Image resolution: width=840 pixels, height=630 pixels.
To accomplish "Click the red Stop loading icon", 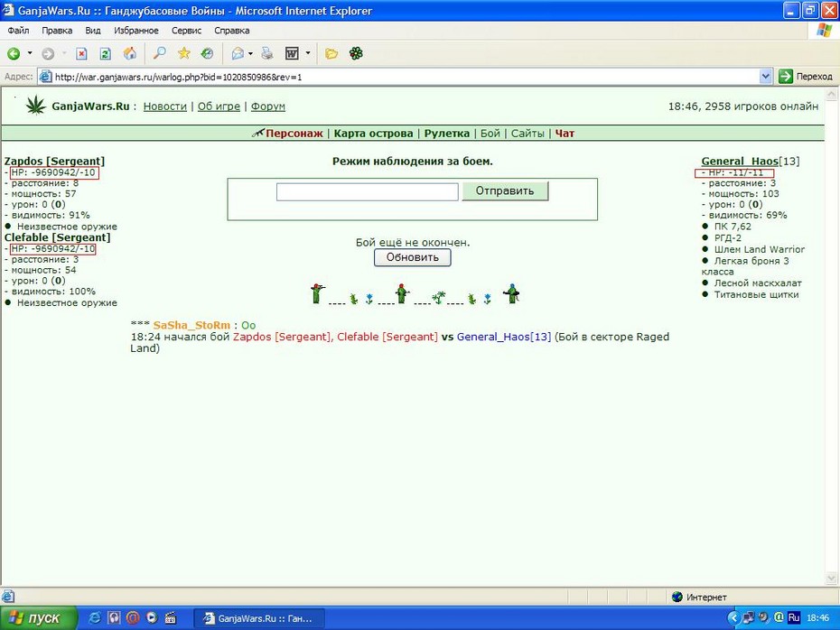I will [81, 53].
